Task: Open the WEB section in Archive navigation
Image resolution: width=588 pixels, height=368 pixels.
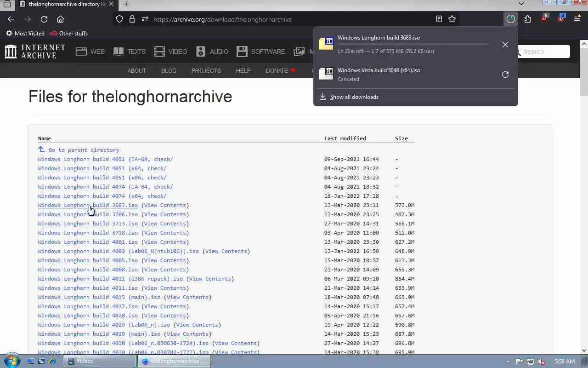Action: click(x=90, y=52)
